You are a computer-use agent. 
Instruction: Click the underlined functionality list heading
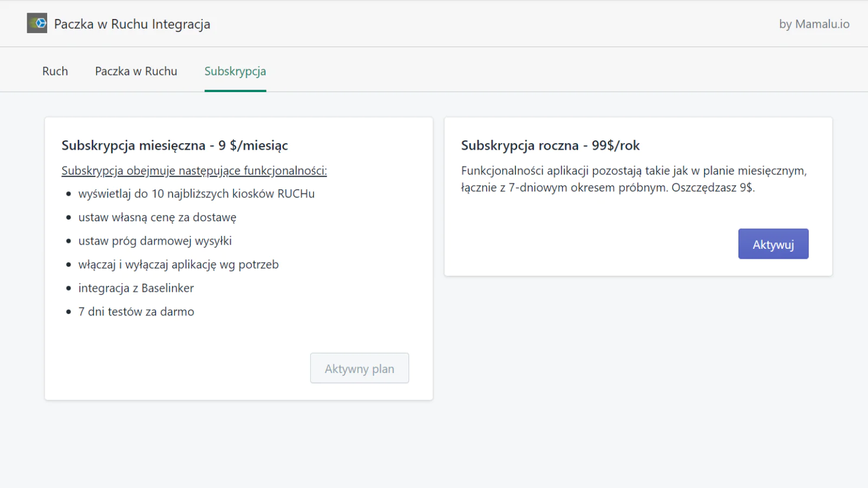[194, 171]
